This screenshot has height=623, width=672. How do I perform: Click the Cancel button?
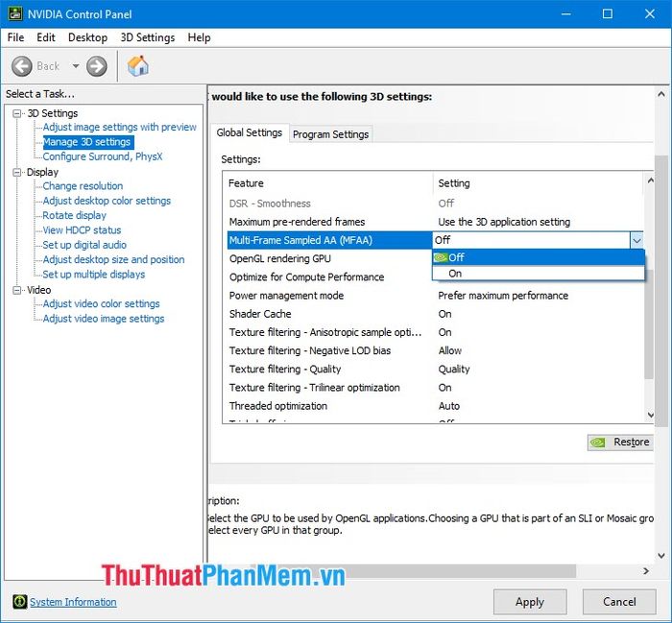[619, 602]
